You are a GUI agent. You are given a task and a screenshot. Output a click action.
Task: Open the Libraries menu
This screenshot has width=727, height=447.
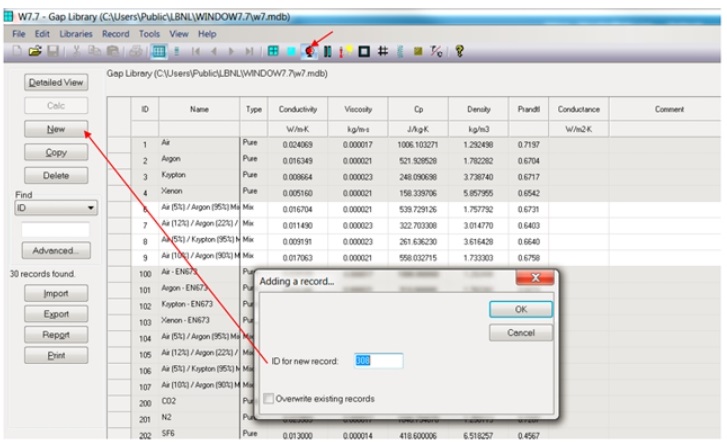(76, 34)
